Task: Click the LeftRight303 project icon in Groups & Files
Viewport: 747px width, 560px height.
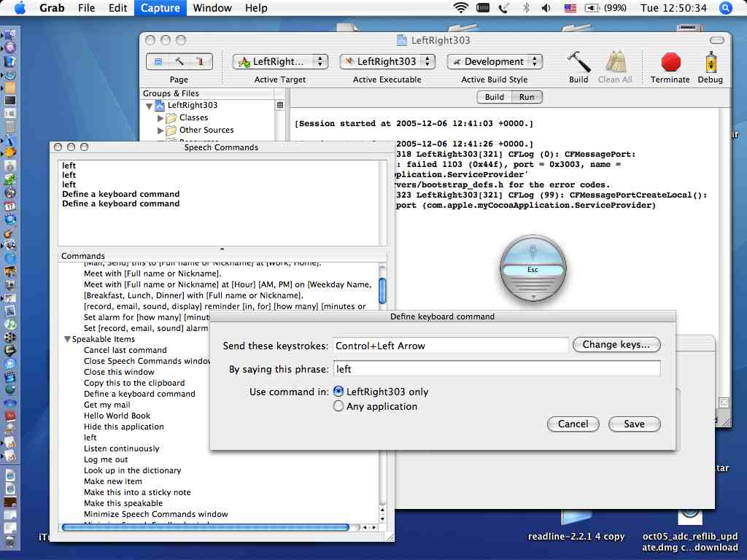Action: pyautogui.click(x=160, y=105)
